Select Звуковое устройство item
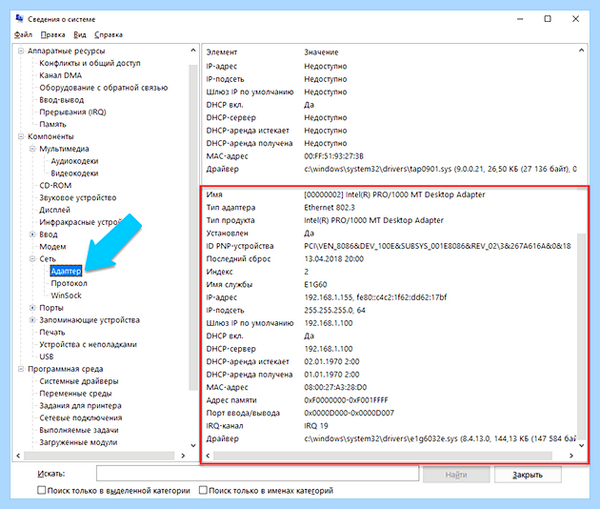This screenshot has width=600, height=509. (x=78, y=198)
